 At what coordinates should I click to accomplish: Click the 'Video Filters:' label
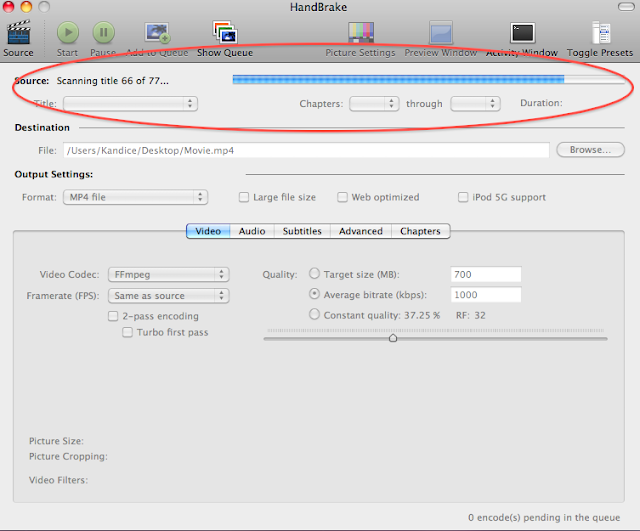tap(58, 480)
